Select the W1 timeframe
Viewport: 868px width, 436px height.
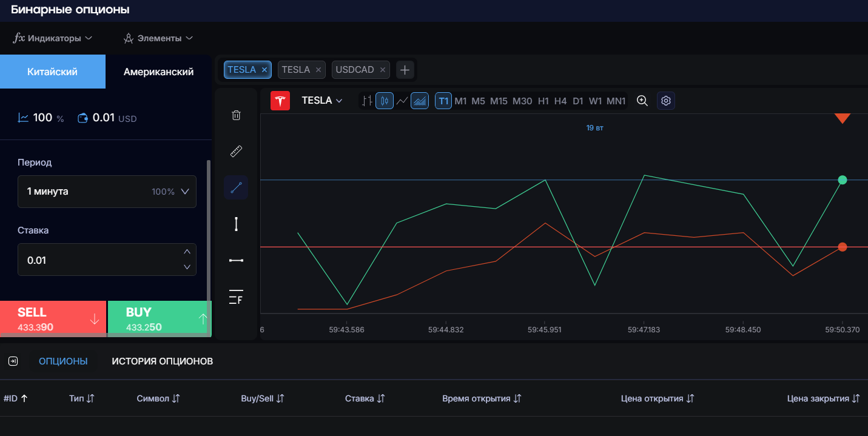596,101
